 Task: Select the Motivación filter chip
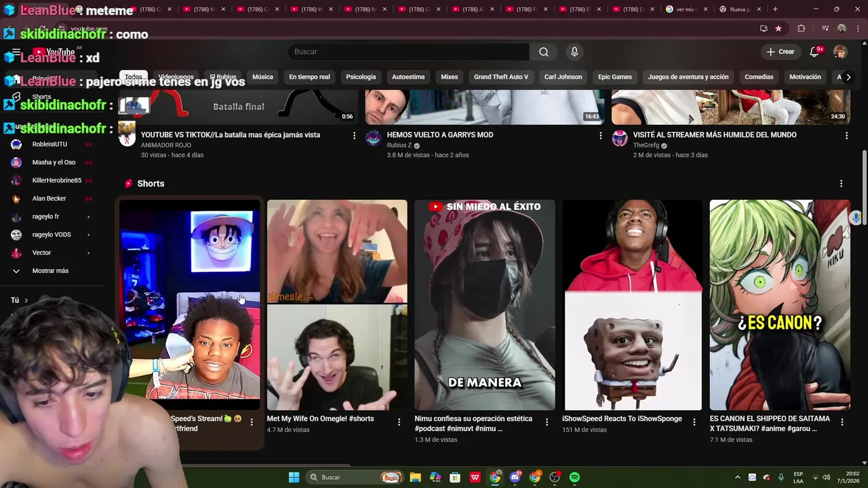pos(805,77)
